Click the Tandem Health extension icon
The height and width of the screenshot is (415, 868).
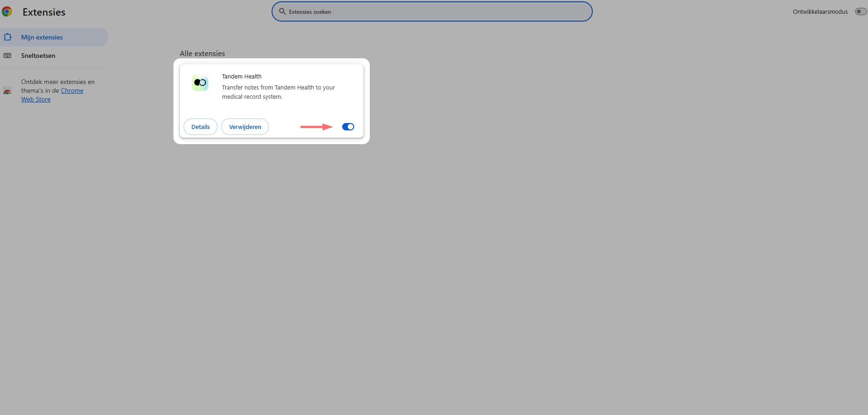(x=200, y=83)
